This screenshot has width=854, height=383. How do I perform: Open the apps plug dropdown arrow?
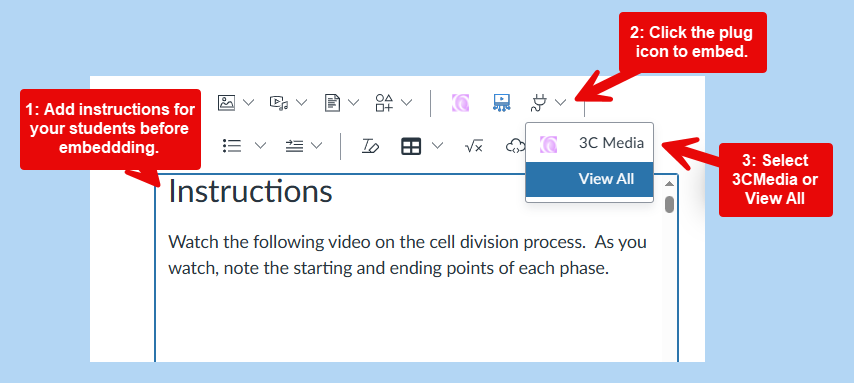[x=560, y=102]
